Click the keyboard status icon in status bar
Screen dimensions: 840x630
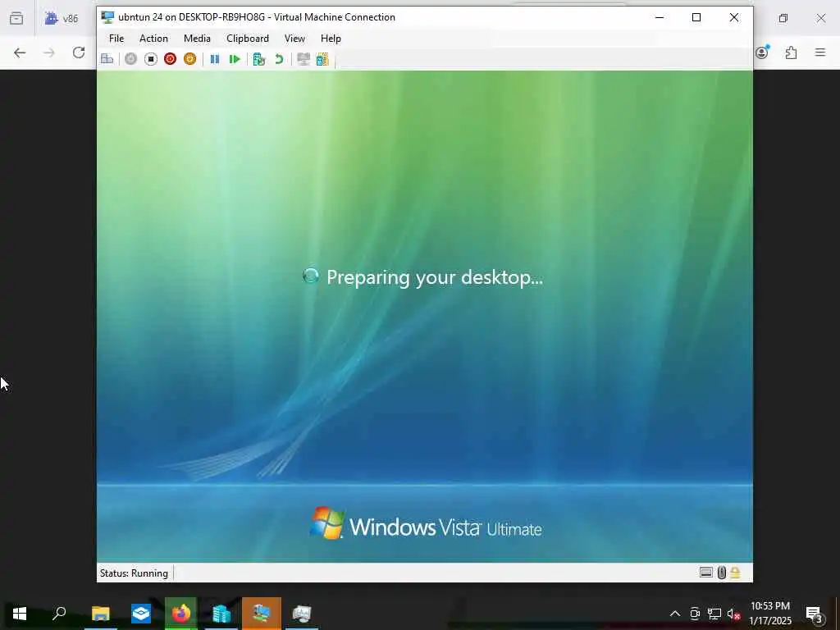tap(706, 573)
